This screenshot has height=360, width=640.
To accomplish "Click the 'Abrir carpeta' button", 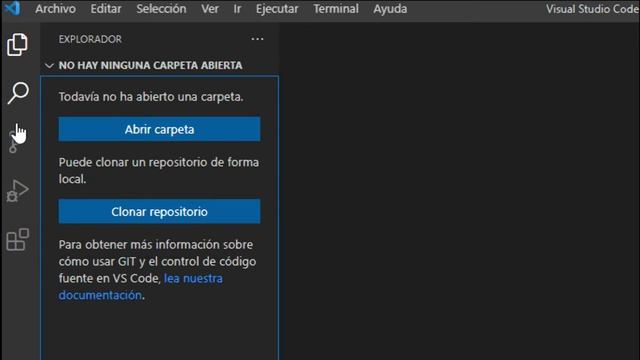I will click(x=159, y=129).
